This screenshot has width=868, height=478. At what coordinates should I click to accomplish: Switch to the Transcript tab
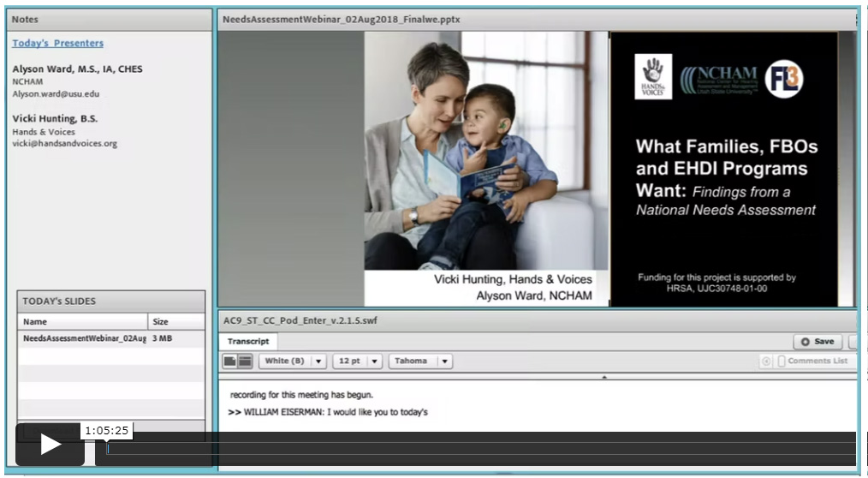[248, 341]
